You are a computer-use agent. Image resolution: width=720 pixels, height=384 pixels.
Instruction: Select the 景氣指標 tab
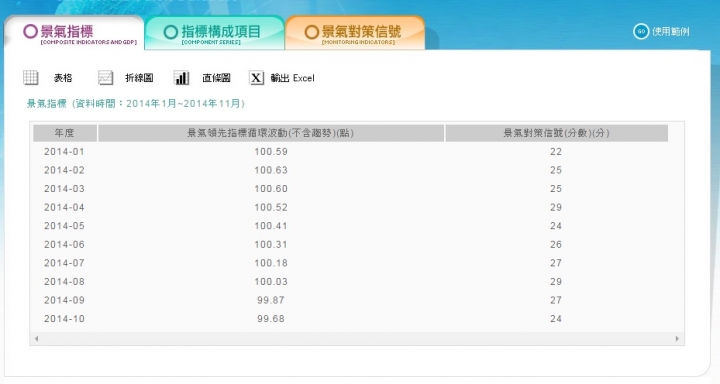tap(75, 33)
